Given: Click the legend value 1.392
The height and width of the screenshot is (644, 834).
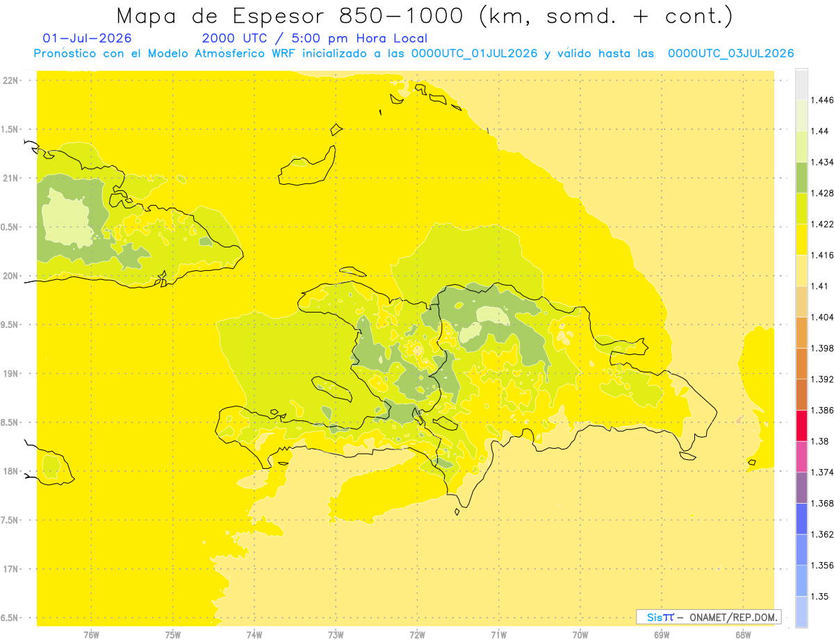Looking at the screenshot, I should click(x=822, y=379).
